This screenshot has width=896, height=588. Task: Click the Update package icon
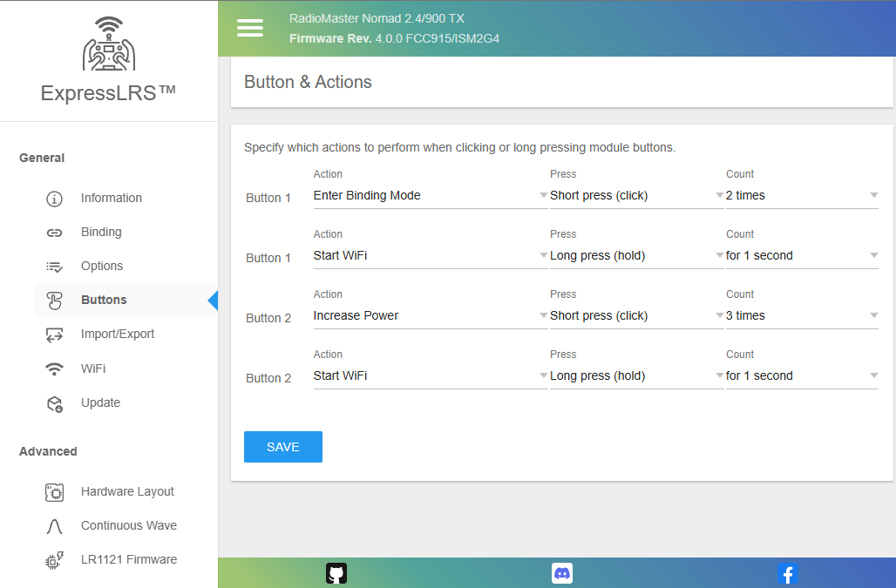point(54,403)
